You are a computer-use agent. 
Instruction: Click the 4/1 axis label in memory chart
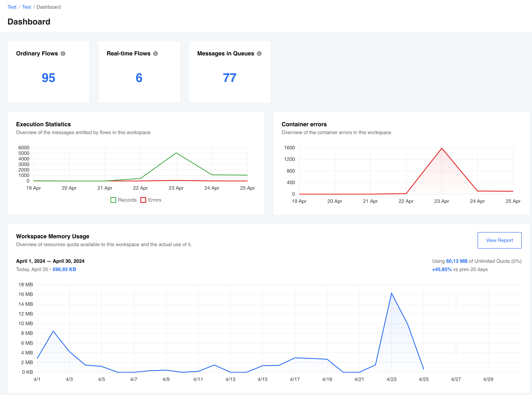pyautogui.click(x=37, y=379)
